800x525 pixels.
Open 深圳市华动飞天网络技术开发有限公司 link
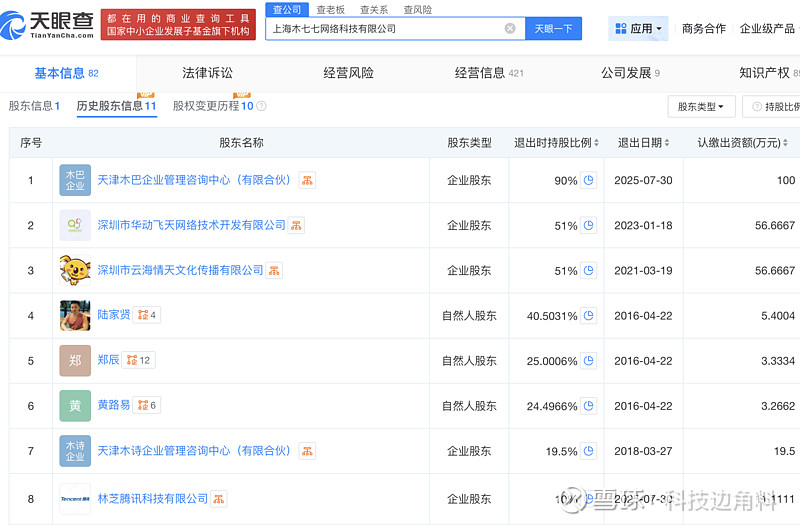[191, 225]
